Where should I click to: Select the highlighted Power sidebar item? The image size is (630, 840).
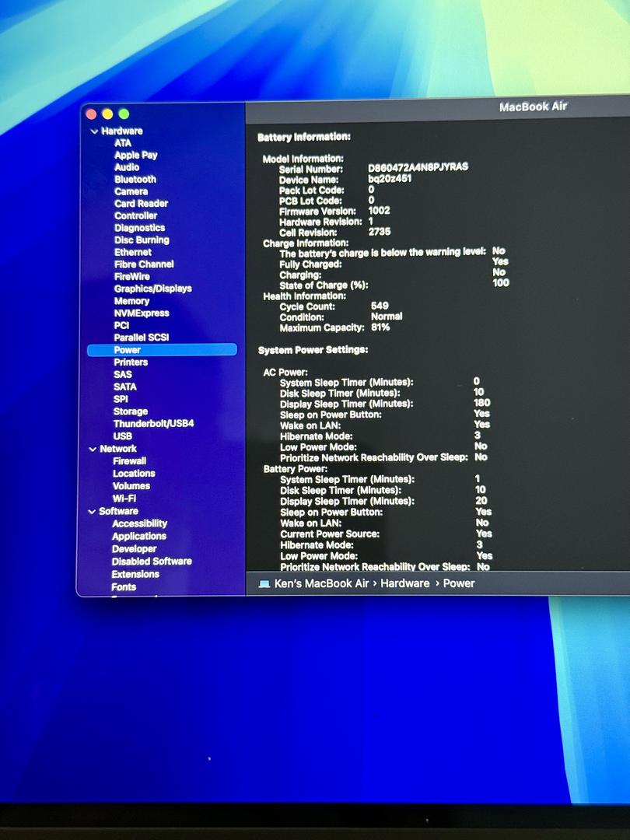162,350
